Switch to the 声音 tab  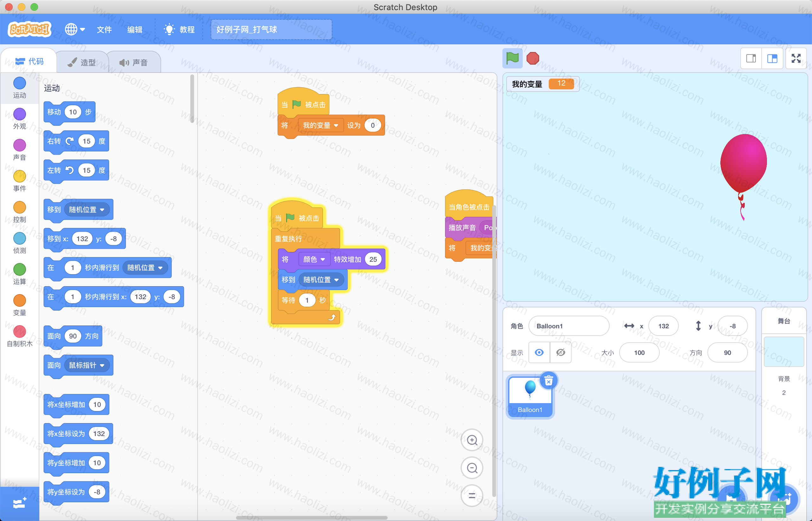pos(134,62)
